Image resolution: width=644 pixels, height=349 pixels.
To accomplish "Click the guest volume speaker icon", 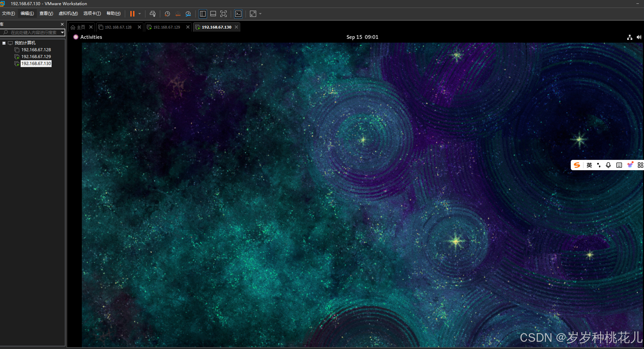I will [639, 37].
